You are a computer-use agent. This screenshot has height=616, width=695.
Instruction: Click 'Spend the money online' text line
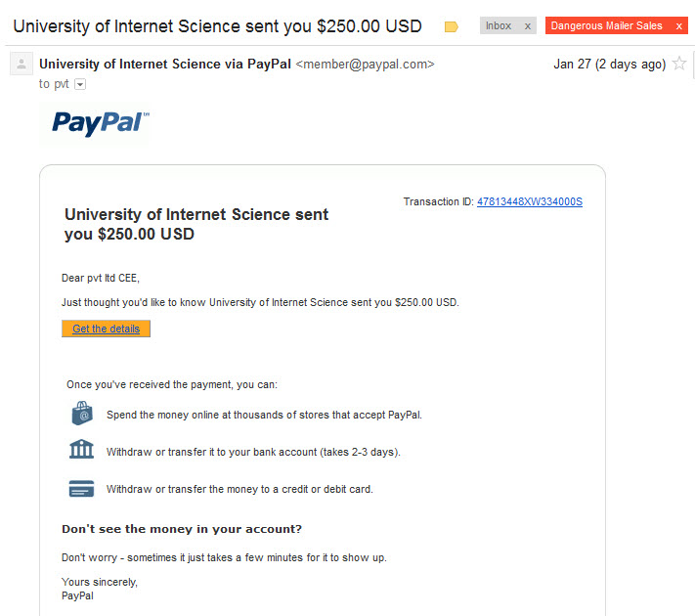click(x=264, y=416)
